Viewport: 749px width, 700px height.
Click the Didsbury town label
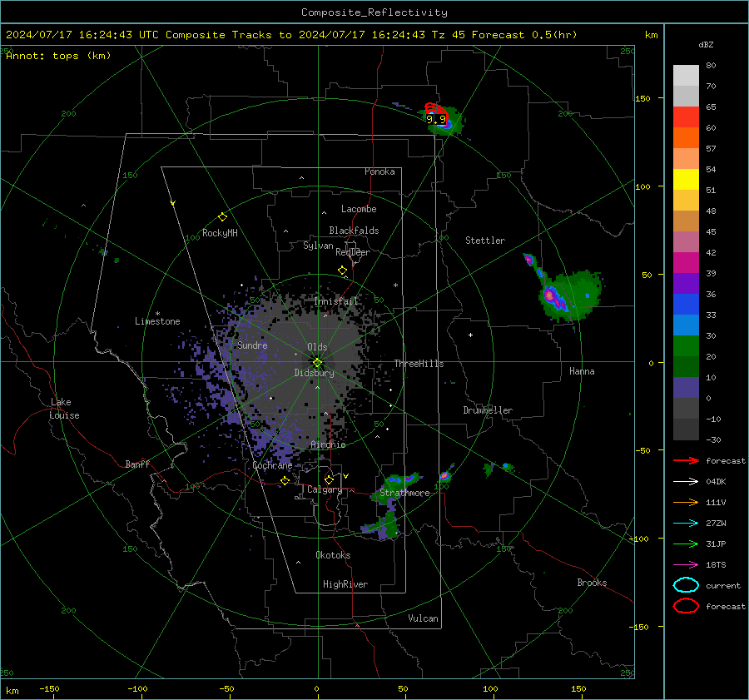tap(315, 373)
